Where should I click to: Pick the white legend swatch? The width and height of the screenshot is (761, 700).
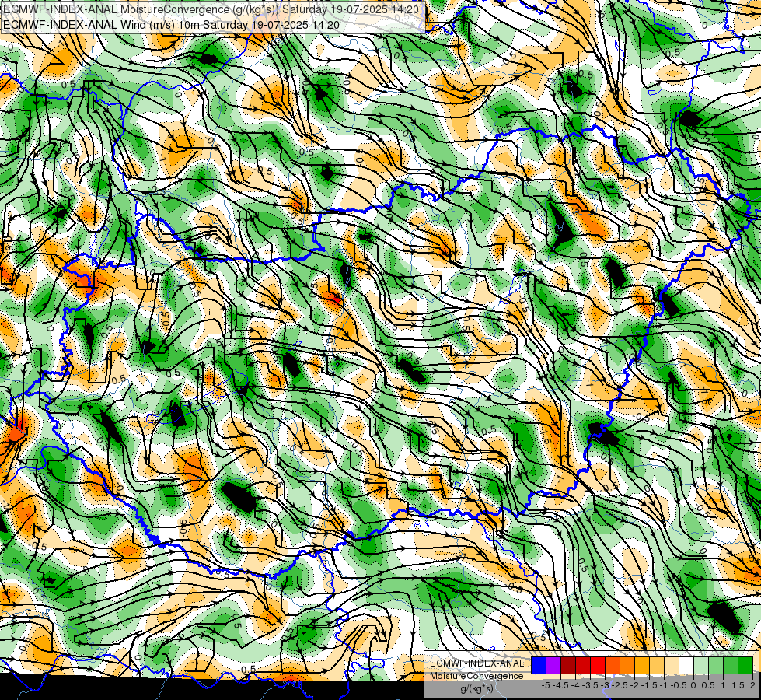coord(686,665)
